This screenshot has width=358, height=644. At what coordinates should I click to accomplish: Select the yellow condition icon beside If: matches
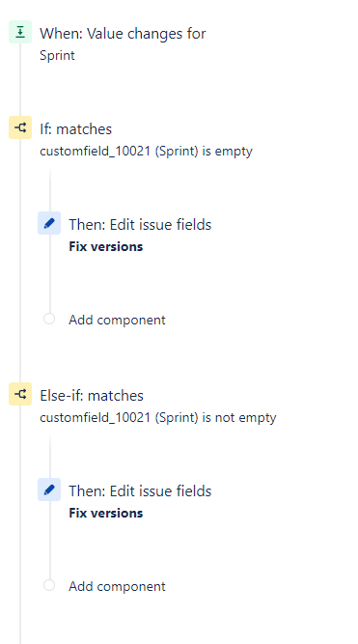(20, 127)
